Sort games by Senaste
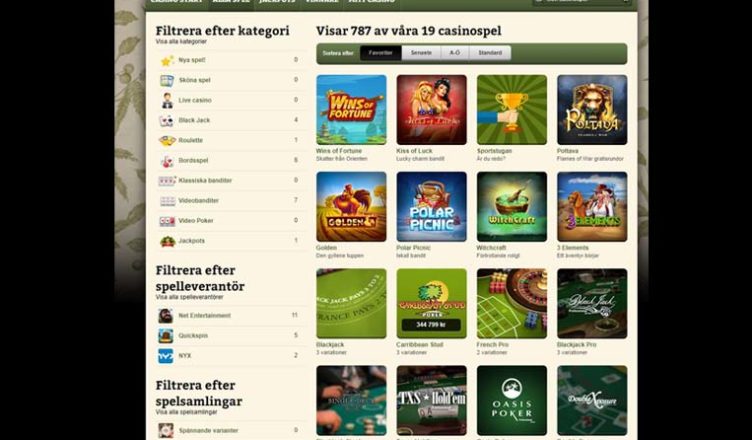Screen dimensions: 752x440 tap(421, 53)
